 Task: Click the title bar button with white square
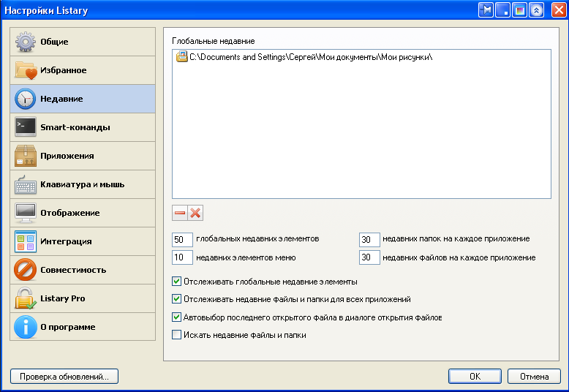(x=503, y=10)
